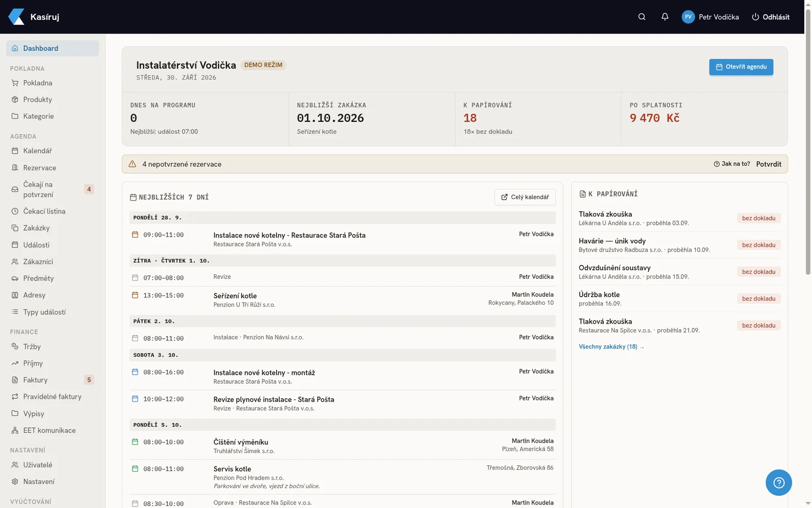Click calendar icon beside Čištění výměníku event
Image resolution: width=812 pixels, height=508 pixels.
pos(135,442)
